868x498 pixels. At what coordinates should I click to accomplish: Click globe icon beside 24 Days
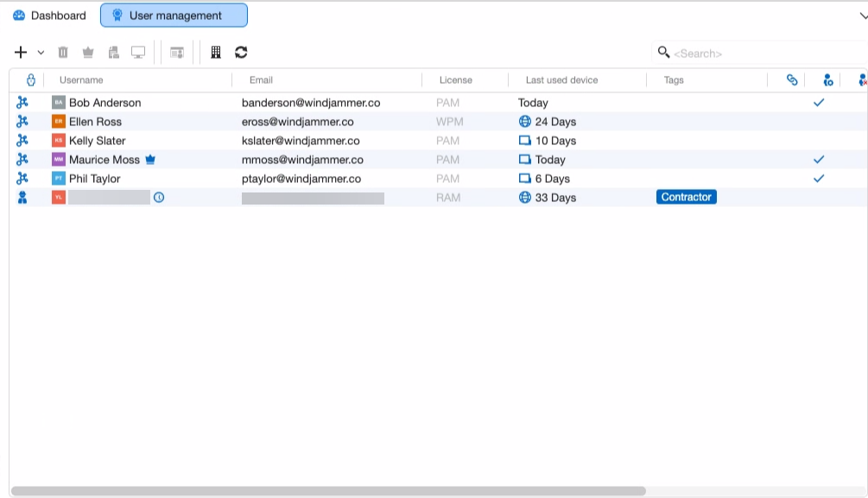pos(525,121)
